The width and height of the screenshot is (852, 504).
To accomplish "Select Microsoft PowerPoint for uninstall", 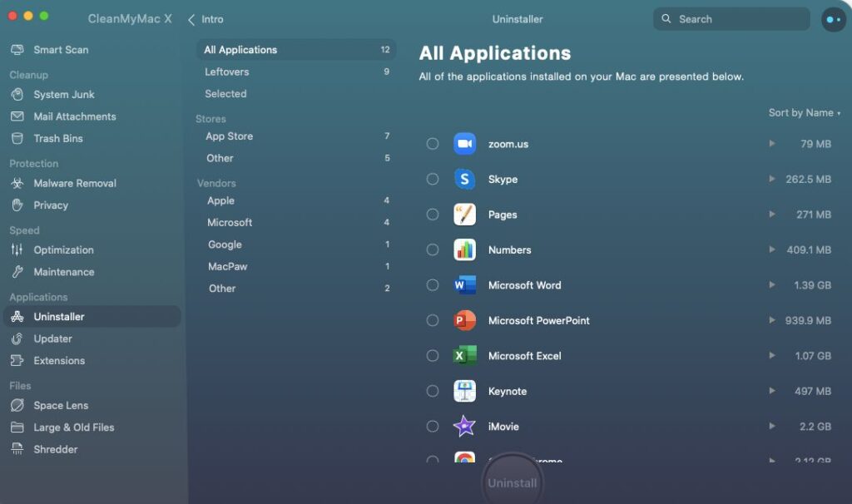I will click(x=433, y=320).
